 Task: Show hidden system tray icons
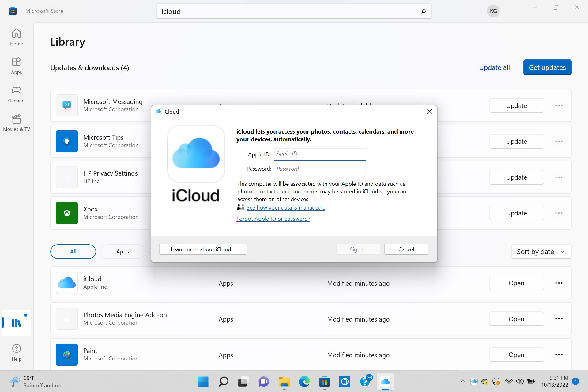pos(463,381)
